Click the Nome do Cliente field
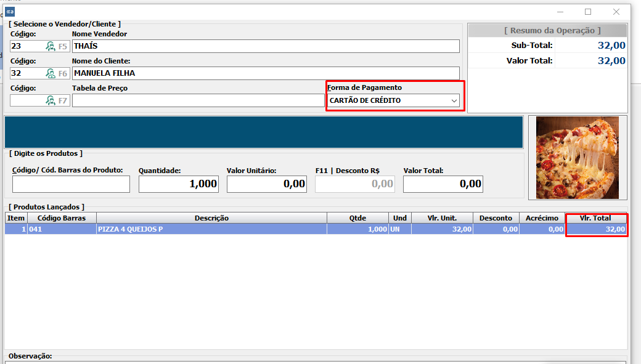 click(x=265, y=73)
